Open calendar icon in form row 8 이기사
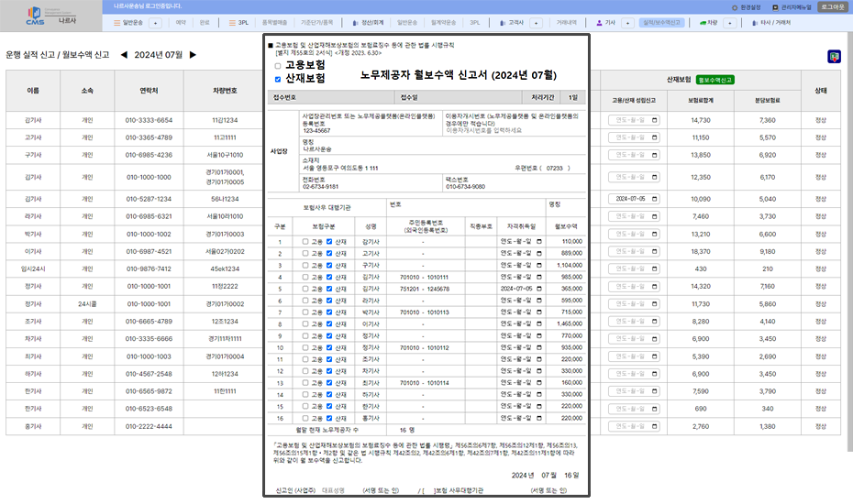 (x=539, y=324)
